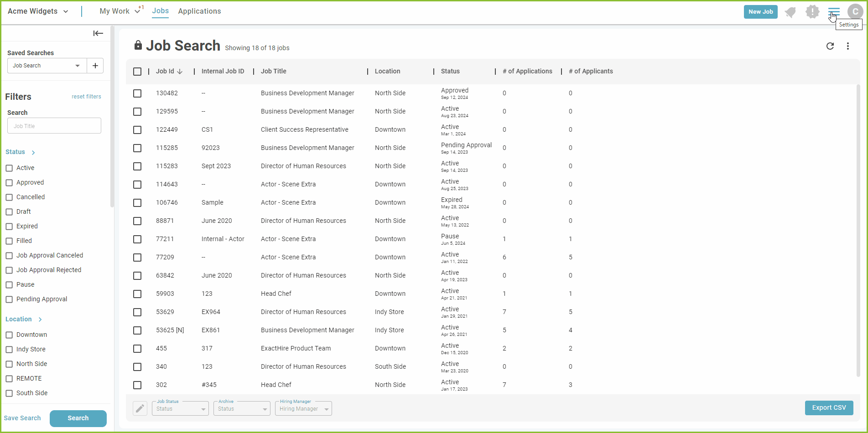Export results as CSV
Screen dimensions: 868x433
829,408
